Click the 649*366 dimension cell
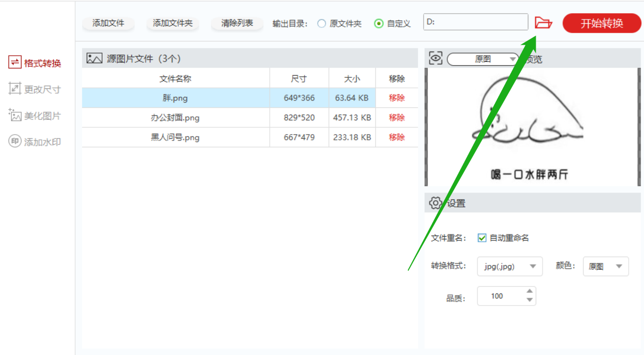 299,98
